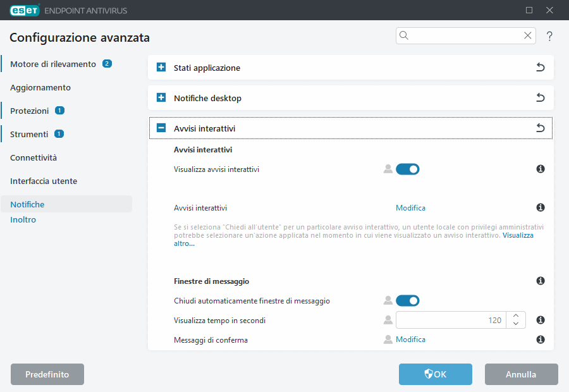Click the info icon beside Messaggi di conferma
Viewport: 569px width, 392px height.
541,340
